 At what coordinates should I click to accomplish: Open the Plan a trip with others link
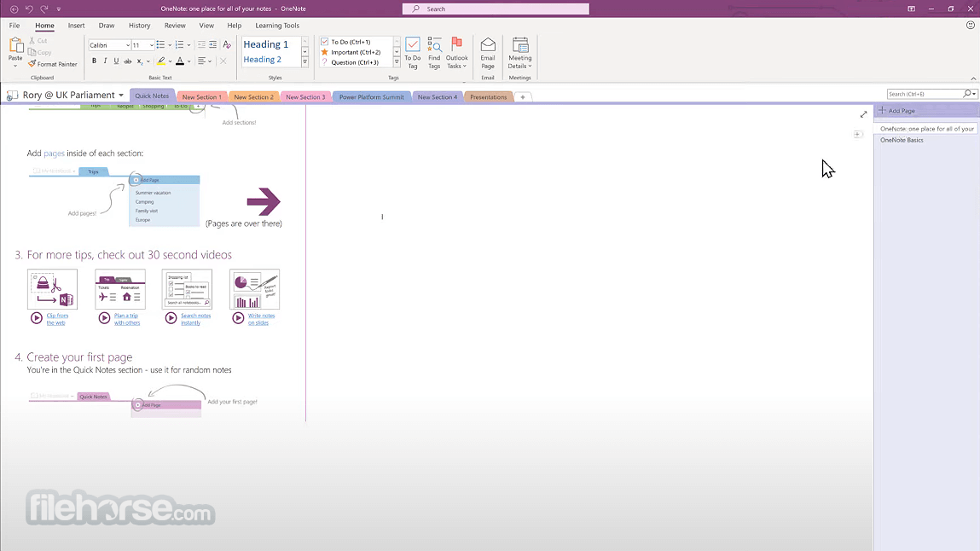127,319
